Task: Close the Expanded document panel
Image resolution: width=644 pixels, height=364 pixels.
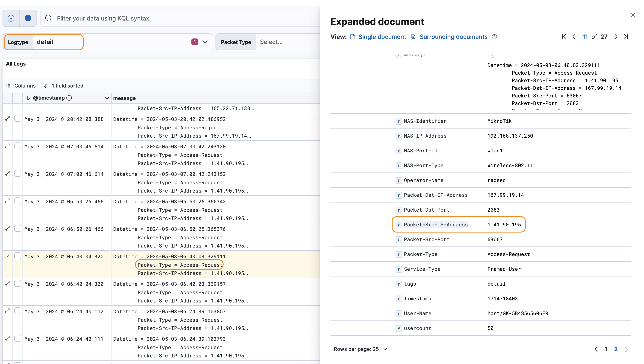Action: pyautogui.click(x=633, y=15)
